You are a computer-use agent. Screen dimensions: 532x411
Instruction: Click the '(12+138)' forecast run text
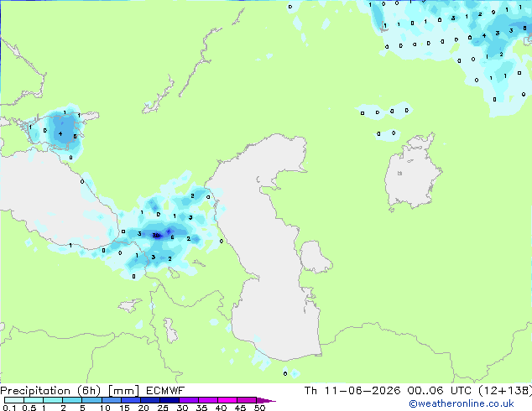(505, 391)
